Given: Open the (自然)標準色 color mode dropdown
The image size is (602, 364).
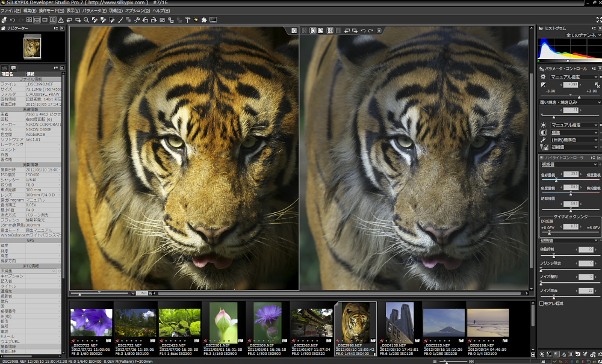Looking at the screenshot, I should click(x=574, y=140).
